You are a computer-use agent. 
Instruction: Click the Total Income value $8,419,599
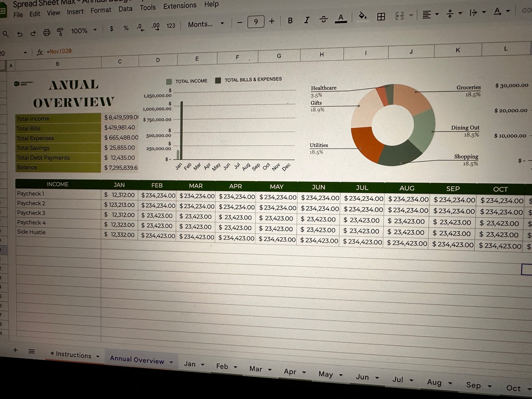pyautogui.click(x=120, y=117)
